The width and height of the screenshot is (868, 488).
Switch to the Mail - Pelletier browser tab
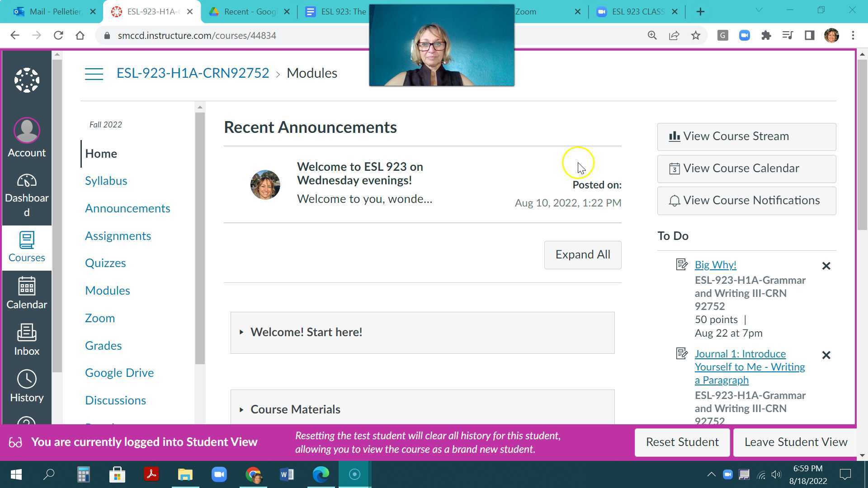pos(52,11)
